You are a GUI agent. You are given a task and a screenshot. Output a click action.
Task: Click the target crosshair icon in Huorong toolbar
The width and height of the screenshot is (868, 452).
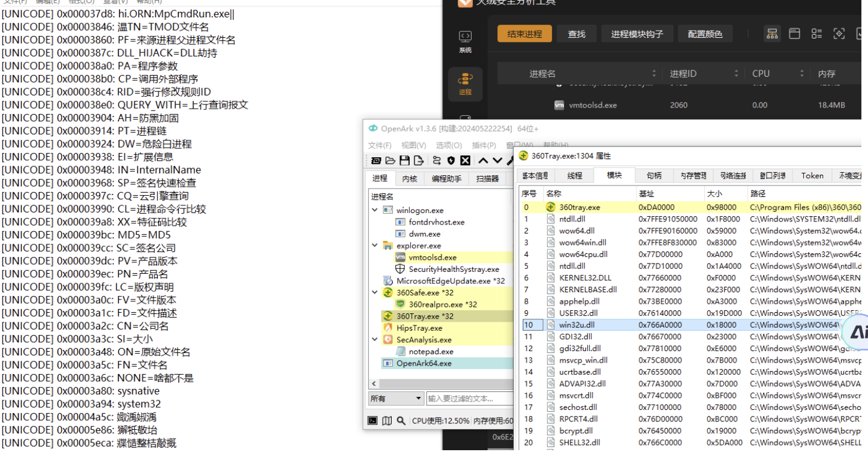pos(839,34)
